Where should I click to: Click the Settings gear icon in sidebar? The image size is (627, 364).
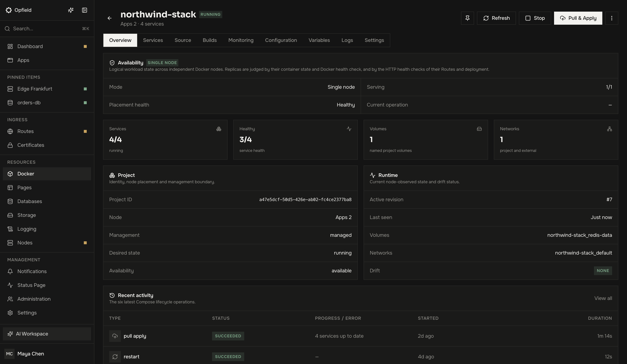[10, 313]
